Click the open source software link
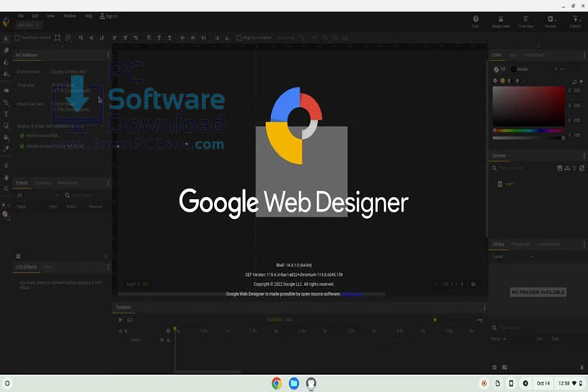 (351, 294)
